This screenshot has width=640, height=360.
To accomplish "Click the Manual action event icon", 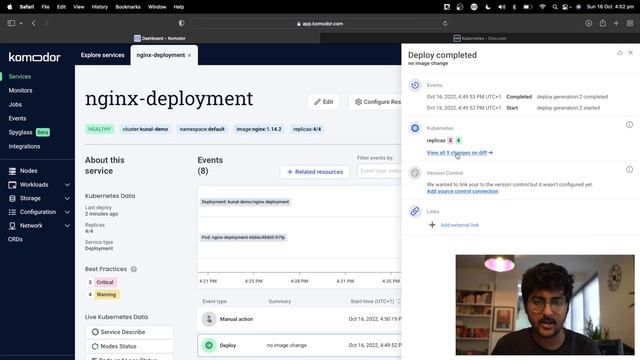I will (209, 319).
